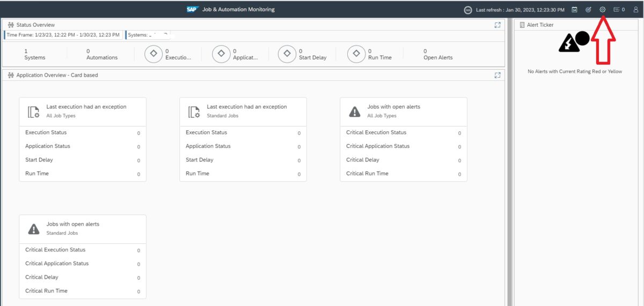Open 'Last execution had an exception' Standard Jobs card header

tap(243, 111)
